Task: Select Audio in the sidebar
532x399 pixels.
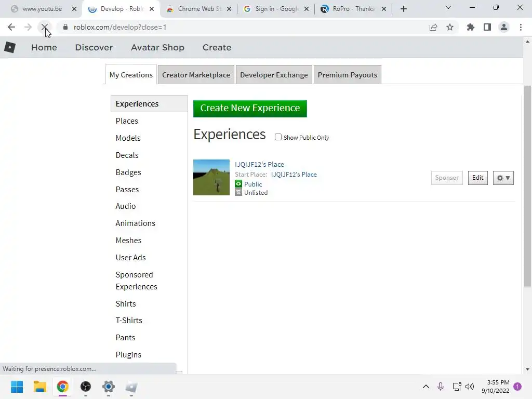Action: coord(126,206)
